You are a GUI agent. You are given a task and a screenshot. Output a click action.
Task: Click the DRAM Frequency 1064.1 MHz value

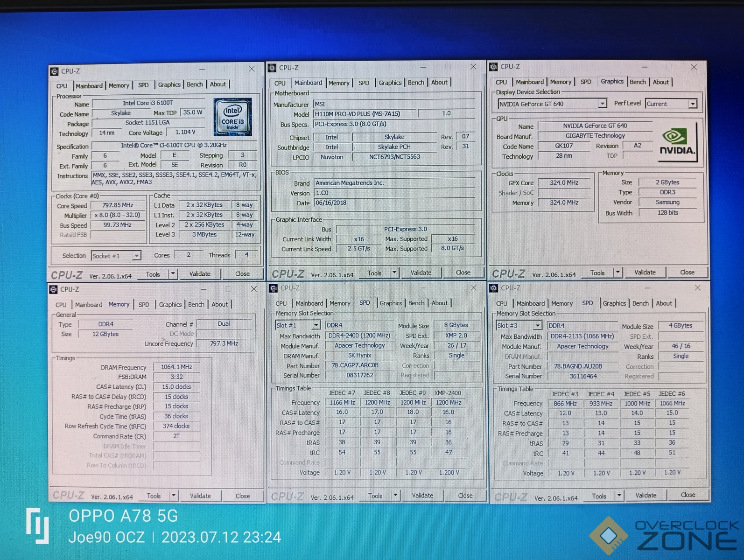click(176, 367)
